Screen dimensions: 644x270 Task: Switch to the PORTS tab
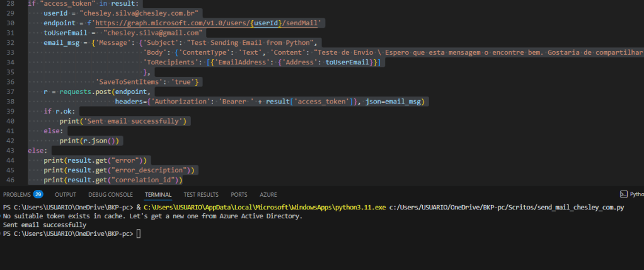pos(239,194)
